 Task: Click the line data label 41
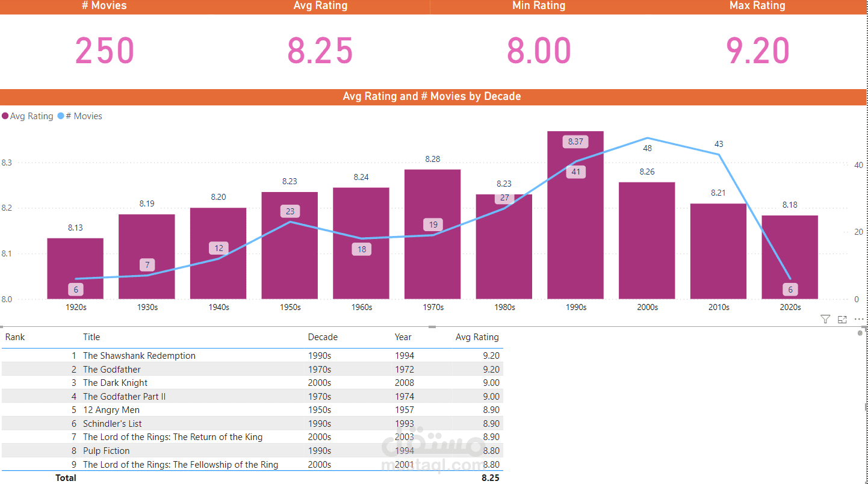pyautogui.click(x=576, y=172)
